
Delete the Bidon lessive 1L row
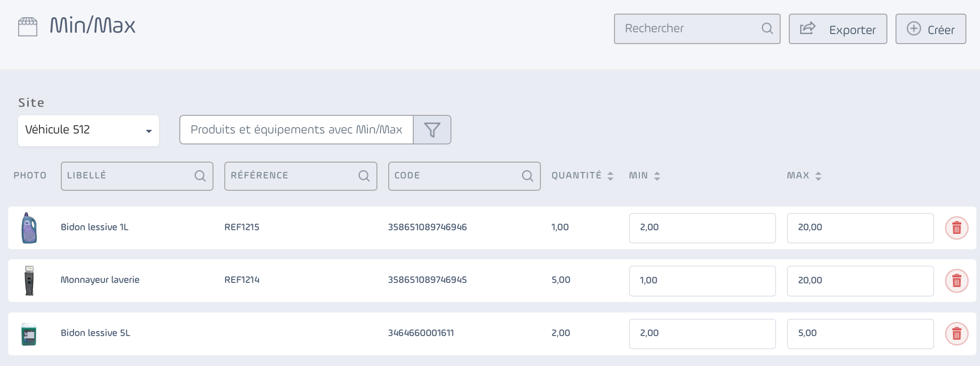point(956,228)
